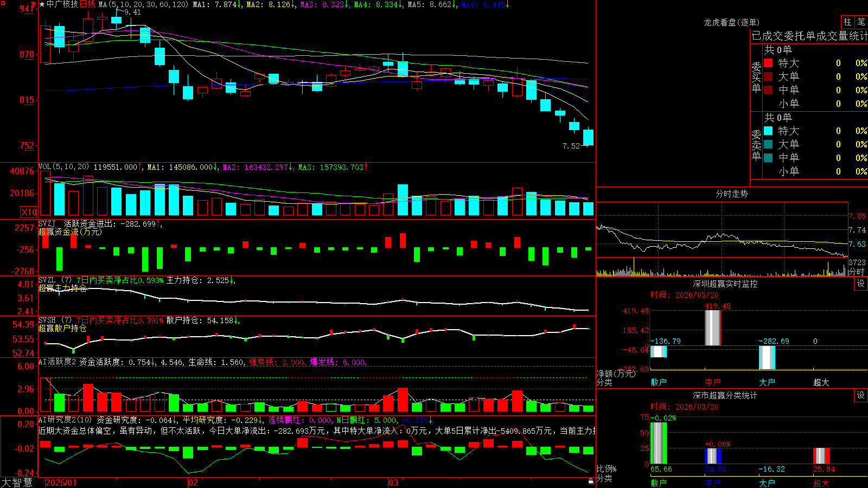The height and width of the screenshot is (488, 868).
Task: Click the last candlestick near the 7.52 low
Action: (588, 137)
